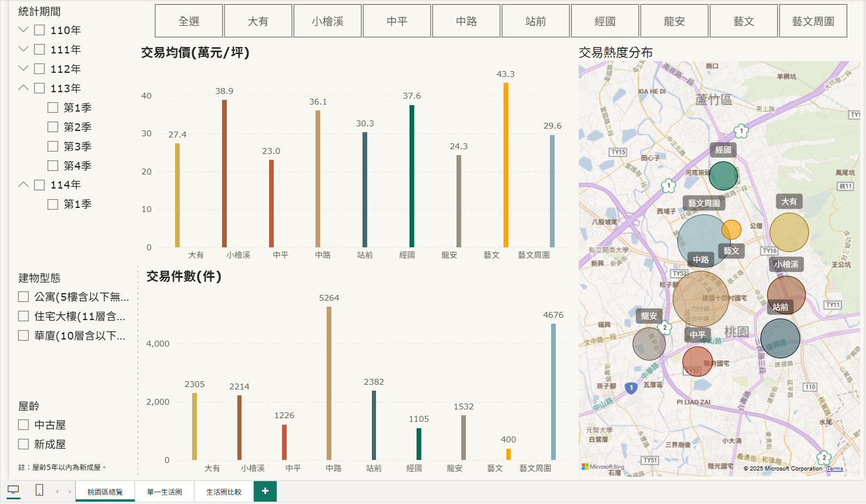Click the orange 藝文 bar in price chart

(x=505, y=165)
